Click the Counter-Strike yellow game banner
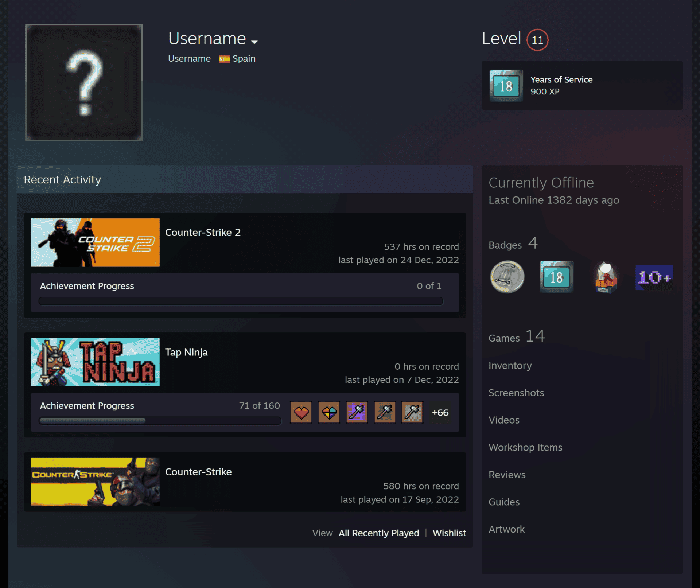The width and height of the screenshot is (700, 588). pyautogui.click(x=95, y=482)
